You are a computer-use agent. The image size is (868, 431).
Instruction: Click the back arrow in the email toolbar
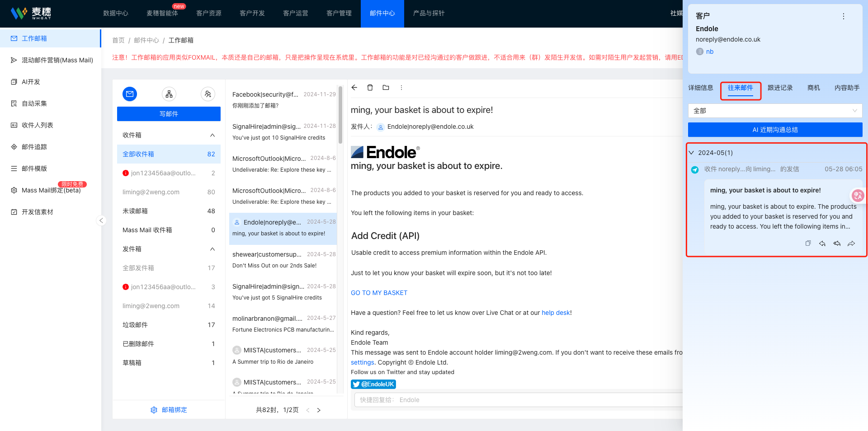click(354, 88)
